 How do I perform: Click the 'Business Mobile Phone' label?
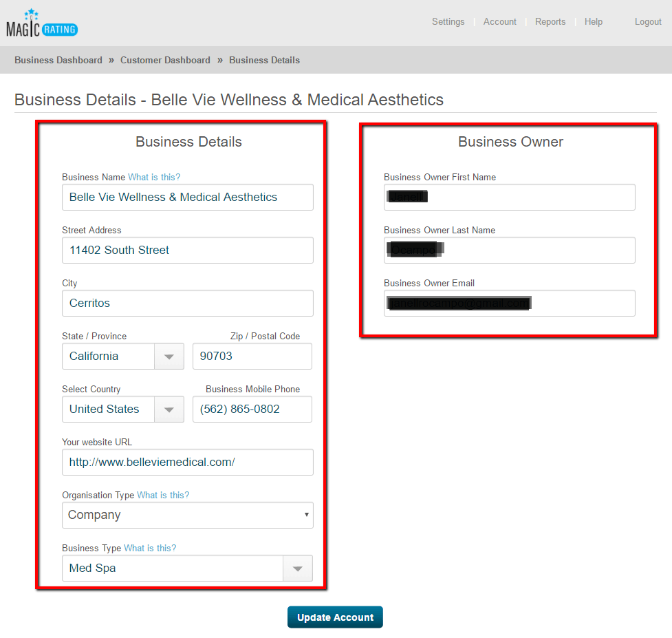pyautogui.click(x=253, y=389)
